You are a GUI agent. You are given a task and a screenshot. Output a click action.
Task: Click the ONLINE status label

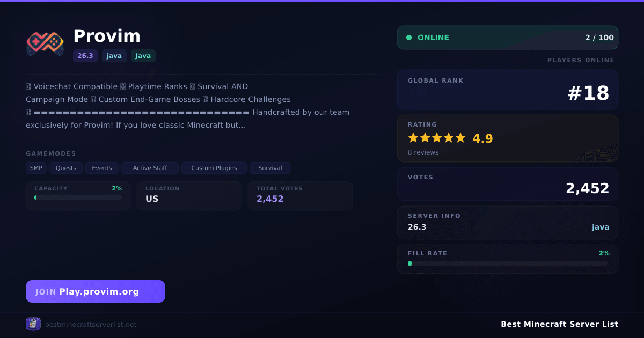coord(433,38)
